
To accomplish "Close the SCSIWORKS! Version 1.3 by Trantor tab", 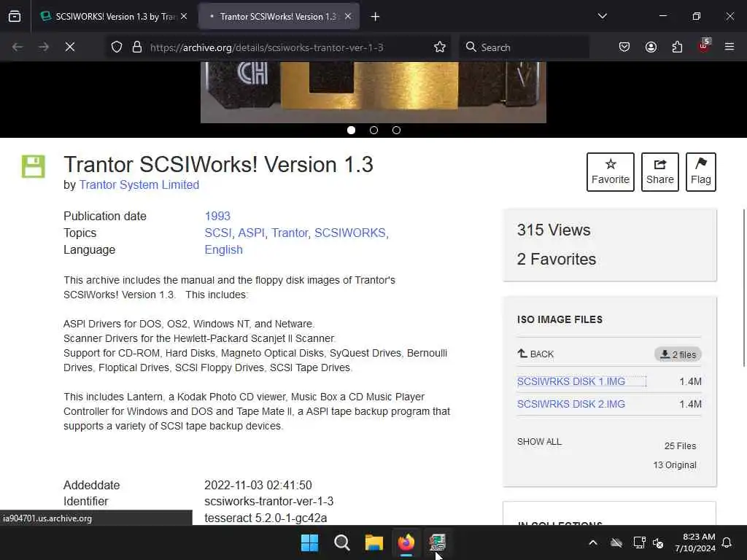I will tap(184, 16).
